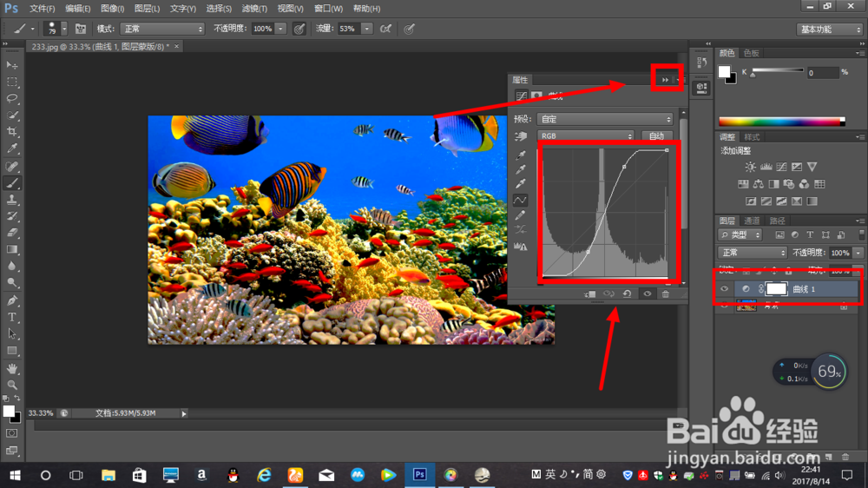Select the Horizontal Type tool
This screenshot has height=488, width=868.
tap(11, 318)
